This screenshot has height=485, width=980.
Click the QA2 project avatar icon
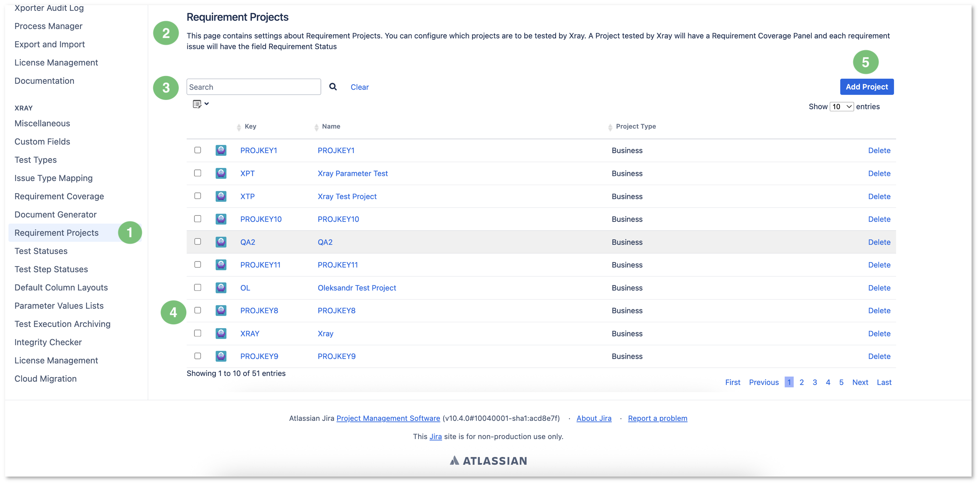tap(221, 242)
